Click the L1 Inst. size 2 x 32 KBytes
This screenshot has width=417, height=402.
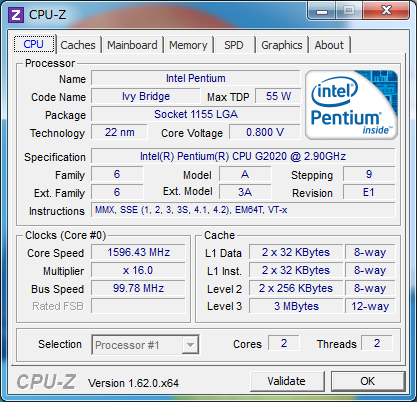click(296, 270)
